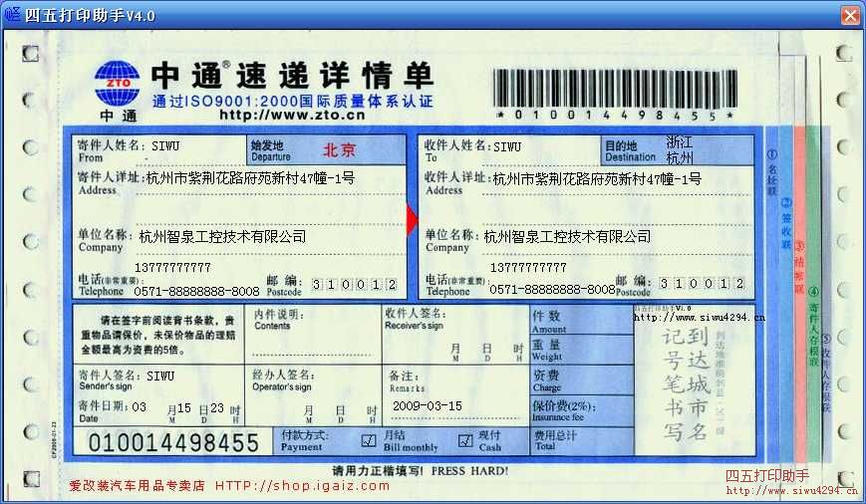The image size is (866, 504).
Task: Select barcode number *010014498455*
Action: pyautogui.click(x=615, y=116)
